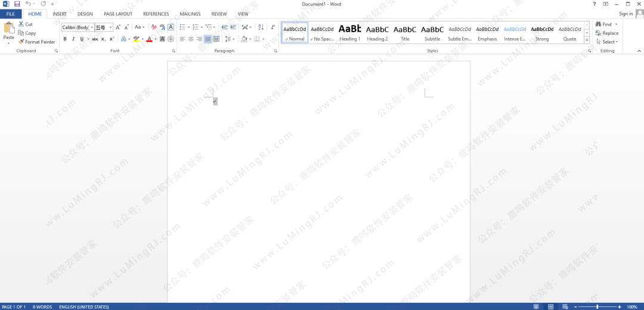Click the Grow Font icon
This screenshot has width=644, height=310.
pos(118,27)
